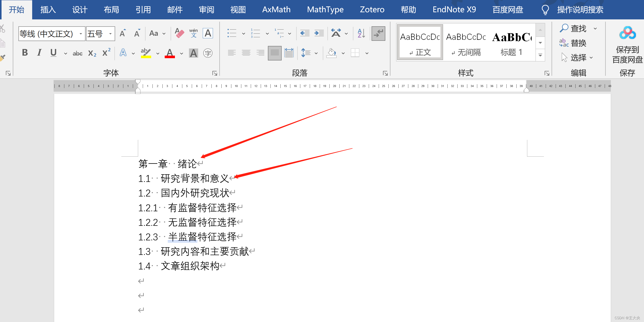Click the Center alignment icon
The image size is (644, 322).
click(x=246, y=53)
